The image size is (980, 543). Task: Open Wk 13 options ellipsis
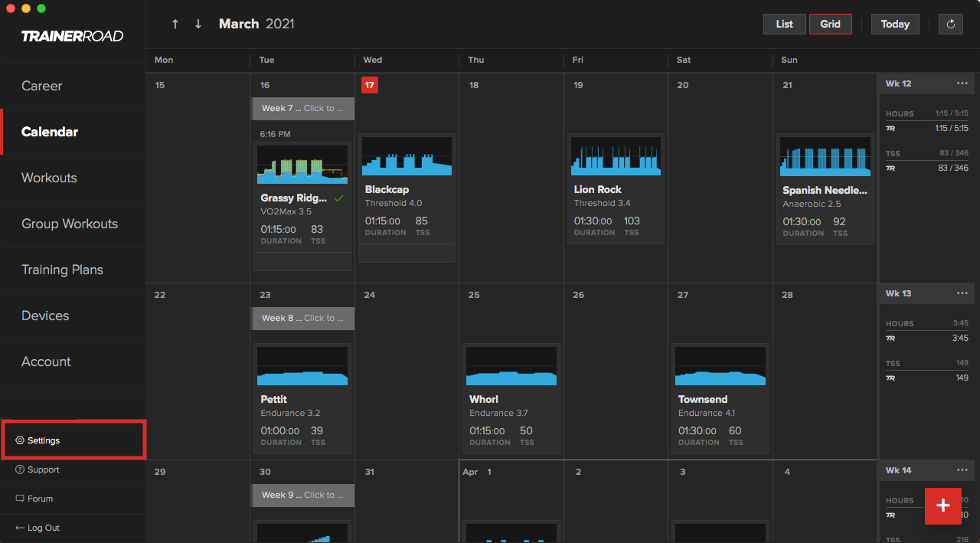[x=962, y=293]
